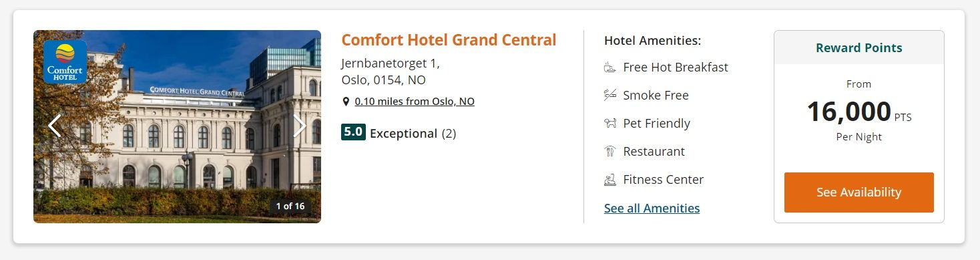This screenshot has height=260, width=980.
Task: Click the Restaurant utensils icon
Action: click(609, 152)
